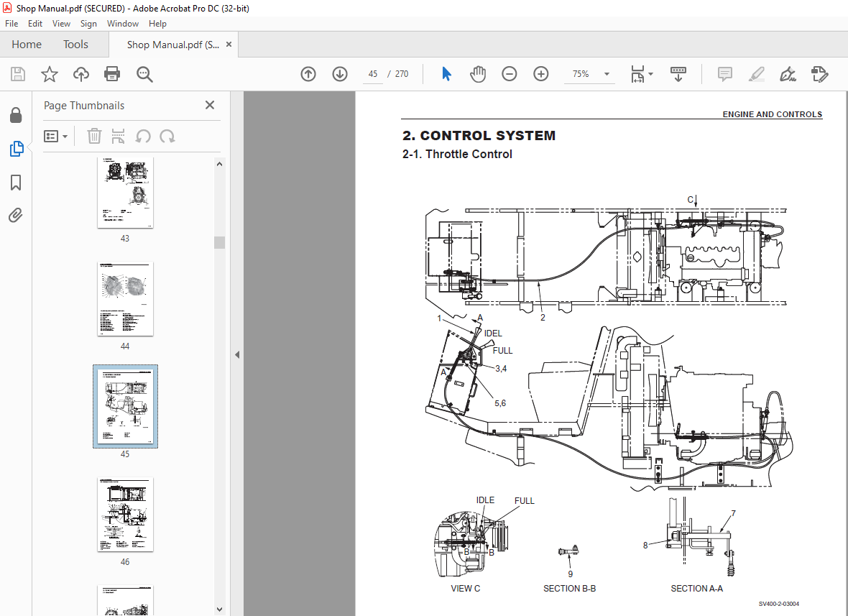Click the page break icon in thumbnails toolbar

[118, 137]
